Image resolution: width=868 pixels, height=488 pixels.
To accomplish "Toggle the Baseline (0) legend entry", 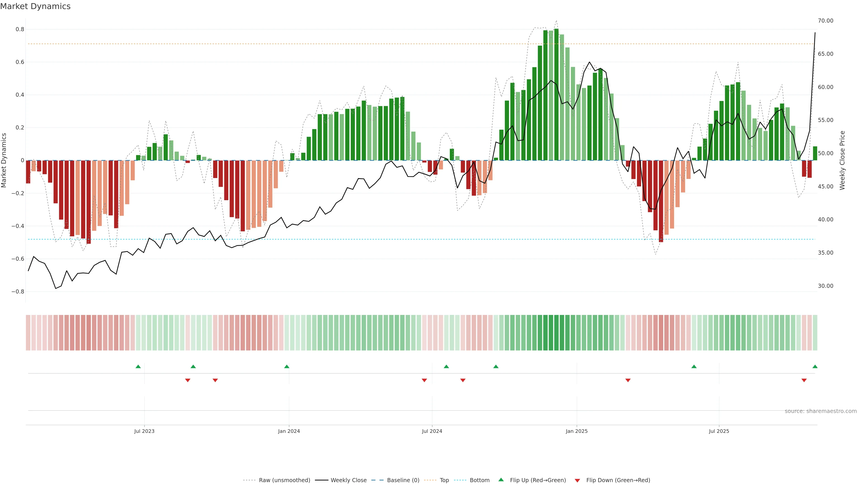I will [x=403, y=480].
